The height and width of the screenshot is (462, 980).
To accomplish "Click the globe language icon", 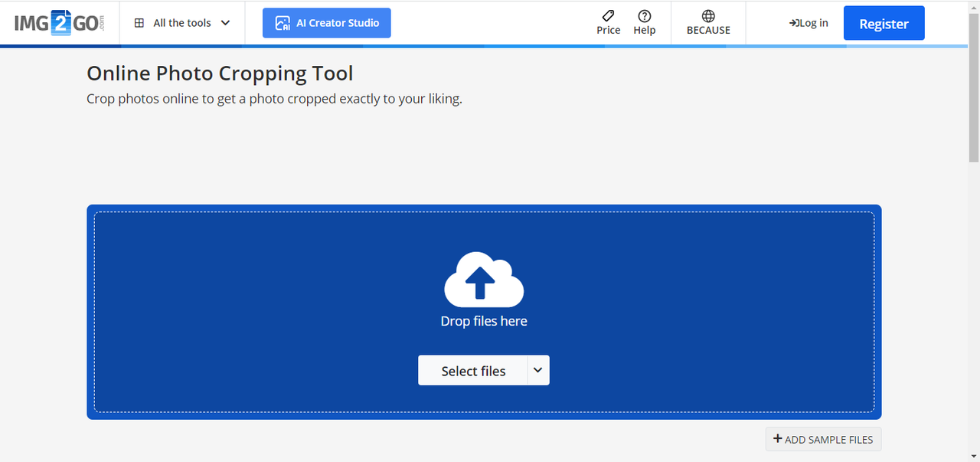I will click(x=708, y=16).
